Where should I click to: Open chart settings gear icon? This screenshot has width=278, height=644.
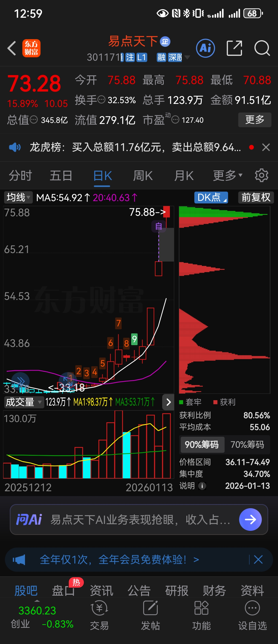pyautogui.click(x=262, y=176)
